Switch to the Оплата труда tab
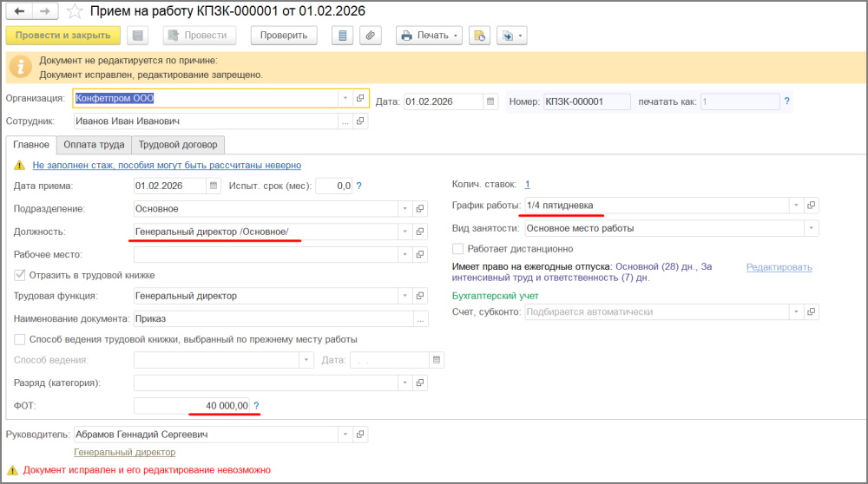Screen dimensions: 868x484 pyautogui.click(x=95, y=145)
